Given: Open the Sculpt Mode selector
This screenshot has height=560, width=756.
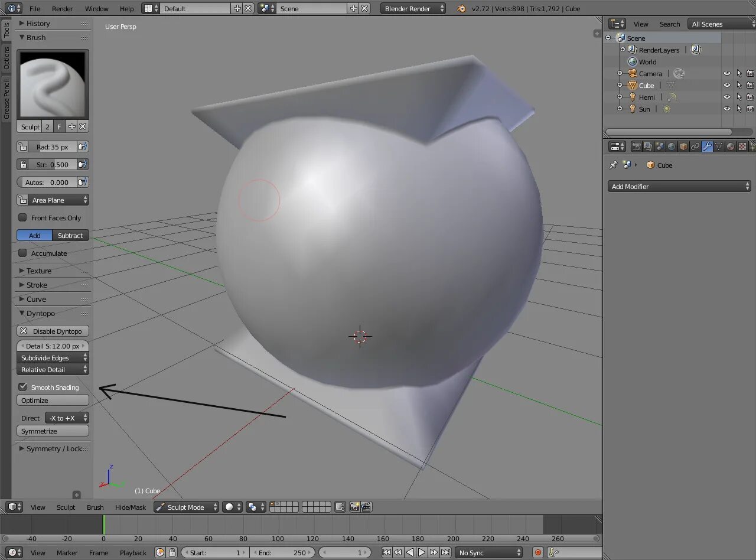Looking at the screenshot, I should [x=186, y=507].
